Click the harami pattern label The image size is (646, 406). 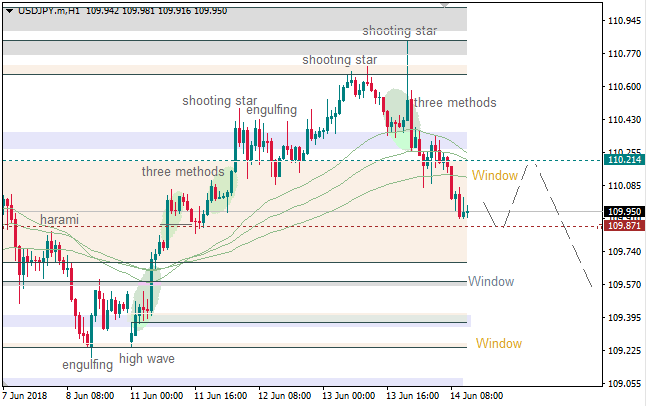click(59, 219)
